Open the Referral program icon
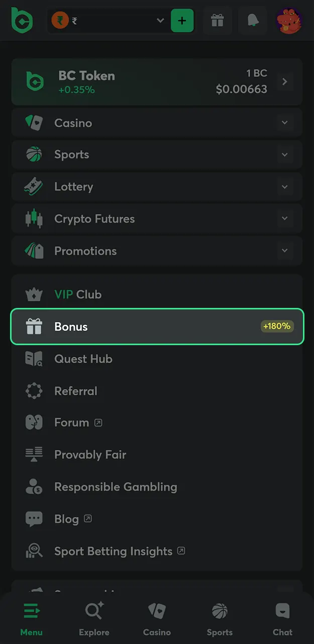This screenshot has width=314, height=644. pyautogui.click(x=34, y=390)
